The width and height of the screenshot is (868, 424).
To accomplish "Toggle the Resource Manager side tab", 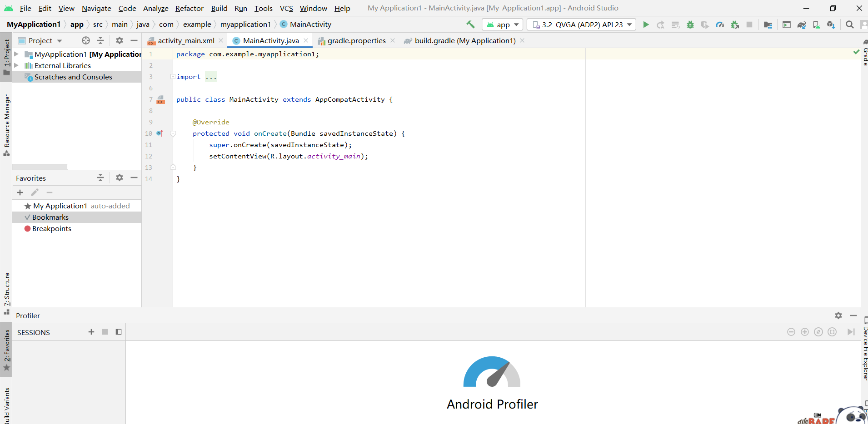I will point(6,125).
